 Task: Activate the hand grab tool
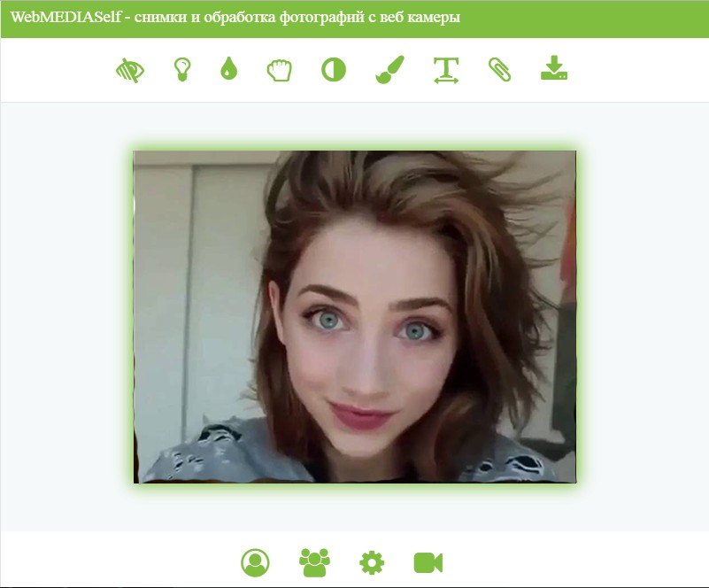280,70
